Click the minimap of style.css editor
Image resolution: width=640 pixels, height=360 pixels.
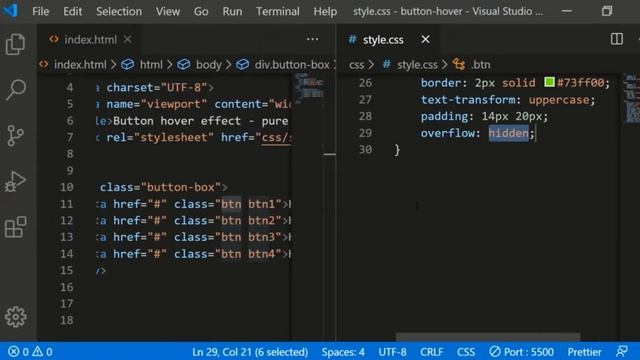coord(631,98)
